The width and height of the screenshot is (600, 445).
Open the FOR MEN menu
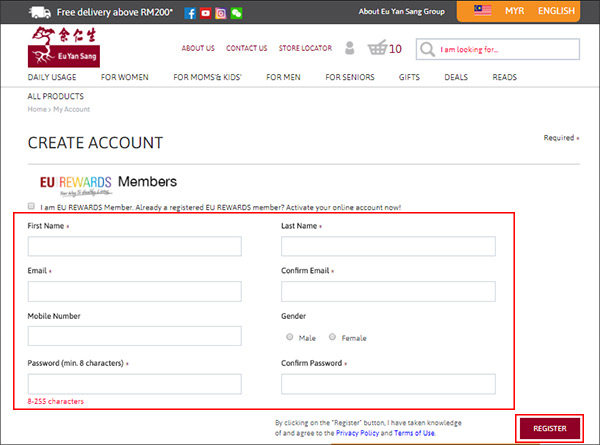(x=284, y=77)
